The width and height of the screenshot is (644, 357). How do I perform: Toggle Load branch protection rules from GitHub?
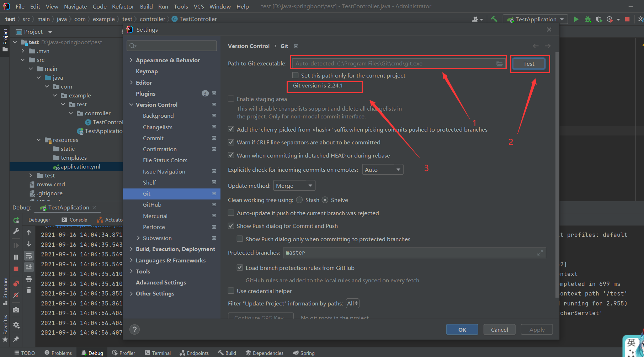pos(240,268)
